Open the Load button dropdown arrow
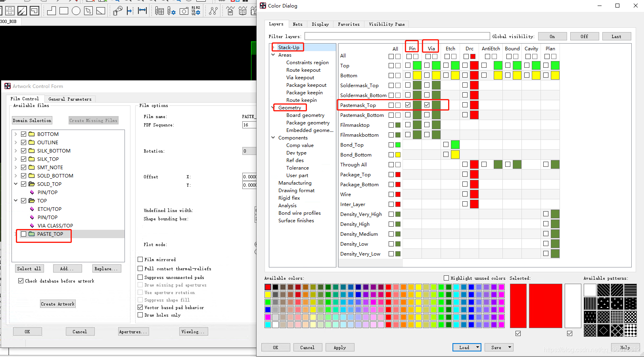Screen dimensions: 644x357 click(x=477, y=347)
